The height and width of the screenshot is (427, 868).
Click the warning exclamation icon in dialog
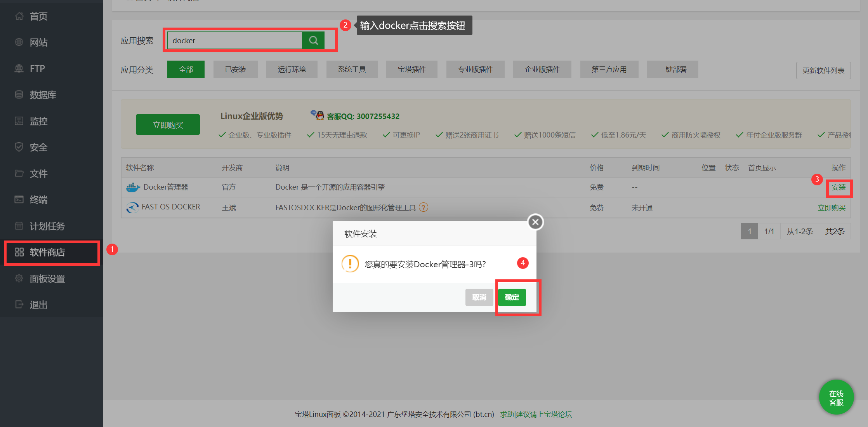350,264
